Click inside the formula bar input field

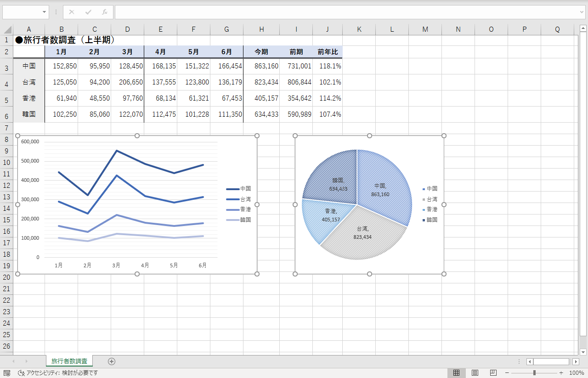click(347, 12)
